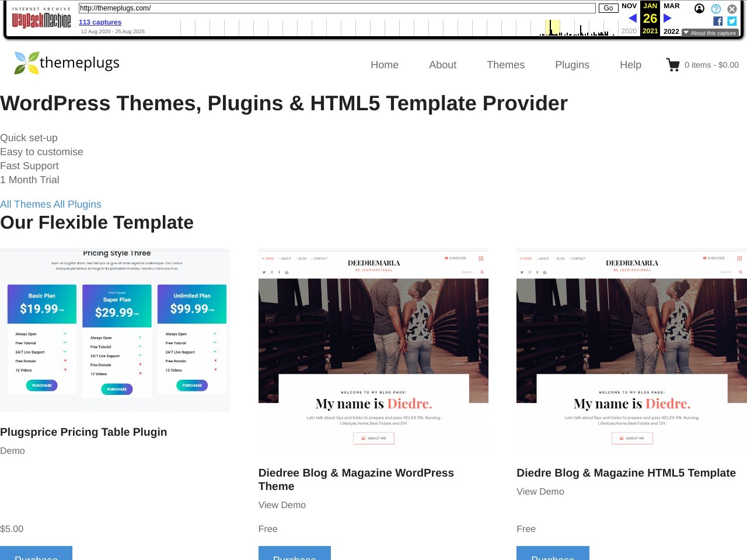The image size is (747, 560).
Task: Expand About this capture dropdown
Action: [x=710, y=33]
